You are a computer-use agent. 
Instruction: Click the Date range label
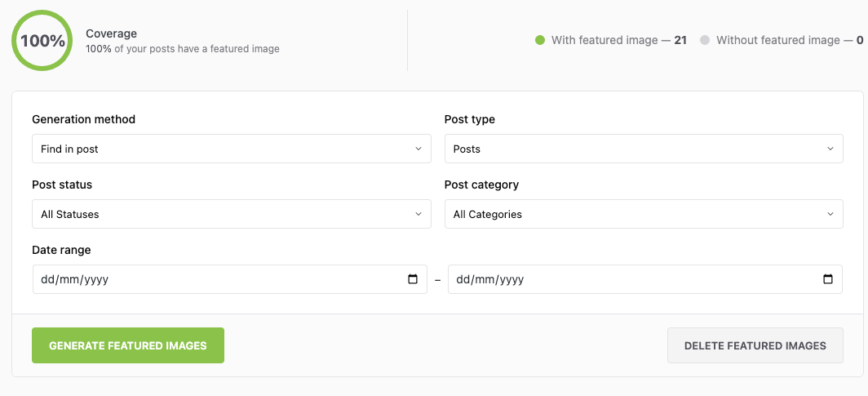pyautogui.click(x=61, y=250)
